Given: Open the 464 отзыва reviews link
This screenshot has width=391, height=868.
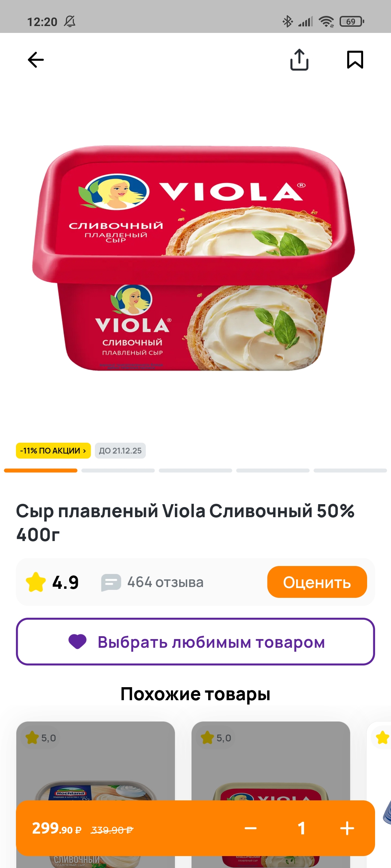Looking at the screenshot, I should tap(165, 582).
